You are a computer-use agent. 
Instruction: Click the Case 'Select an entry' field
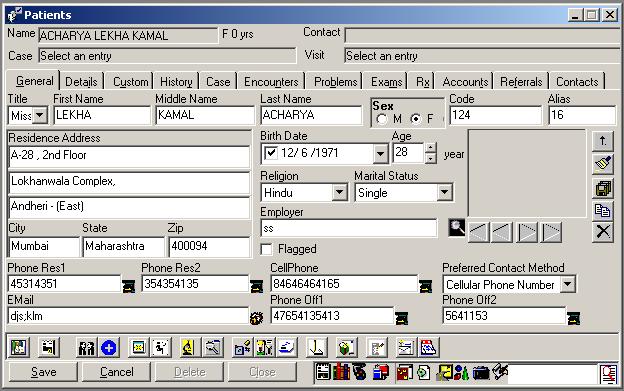point(168,56)
